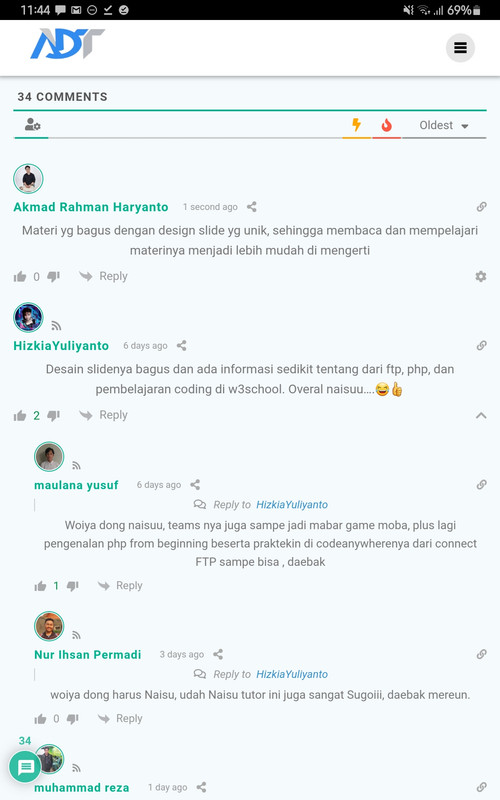Collapse replies under HizkiaYuliyanto's comment
This screenshot has width=500, height=800.
(481, 415)
